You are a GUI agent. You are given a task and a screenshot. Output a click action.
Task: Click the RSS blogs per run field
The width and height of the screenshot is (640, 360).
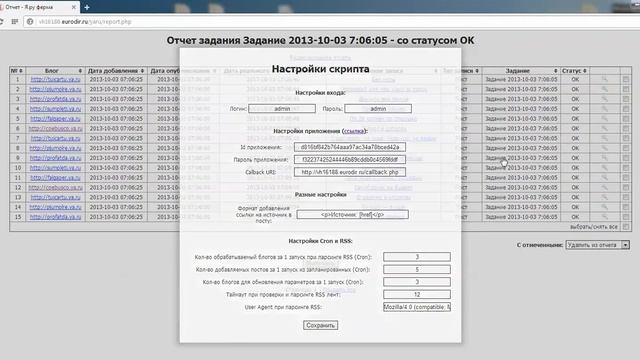[x=417, y=257]
